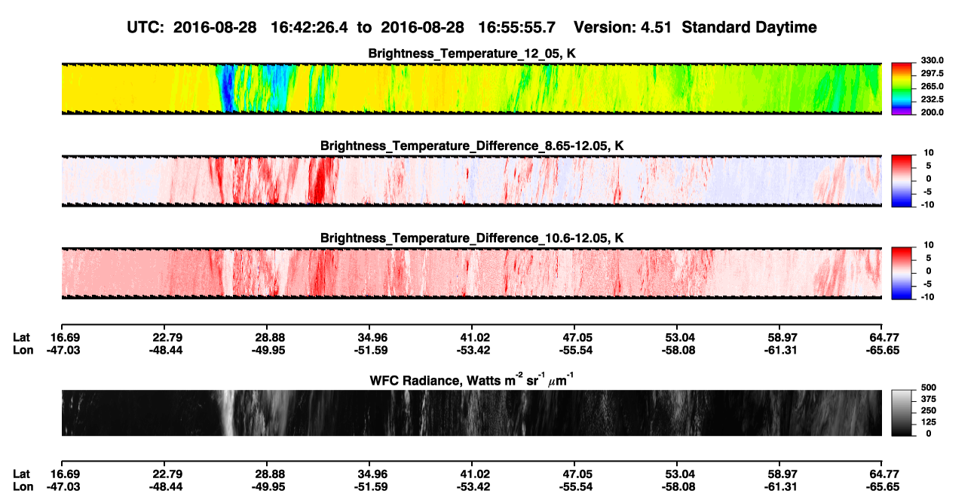Select the Brightness_Temperature_Difference_8.65-12.05 panel title

pyautogui.click(x=472, y=146)
